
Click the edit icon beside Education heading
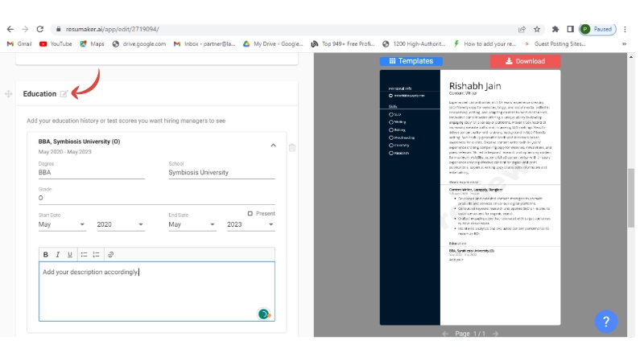64,94
